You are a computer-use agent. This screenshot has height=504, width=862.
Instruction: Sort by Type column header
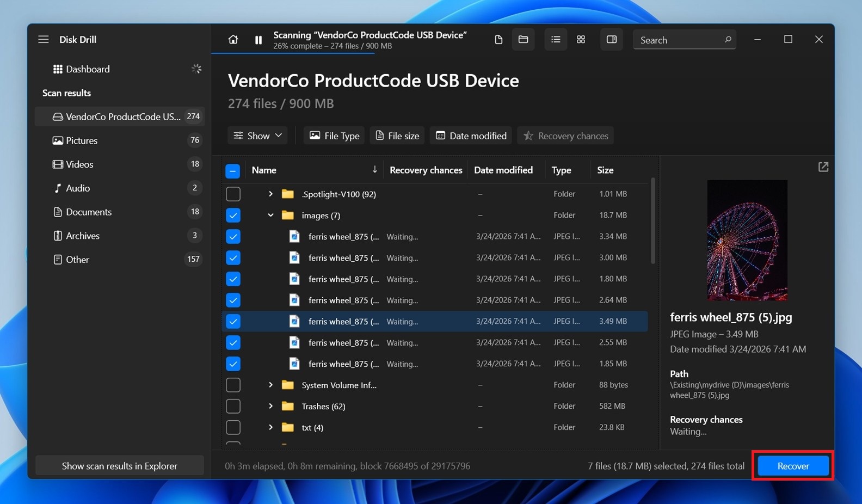561,170
